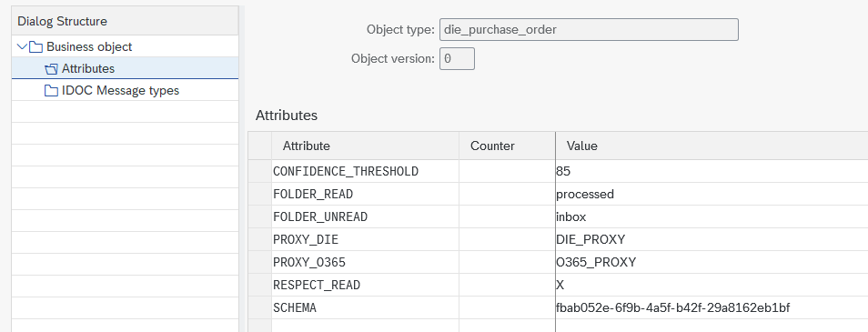Click the Attribute column header

tap(366, 146)
